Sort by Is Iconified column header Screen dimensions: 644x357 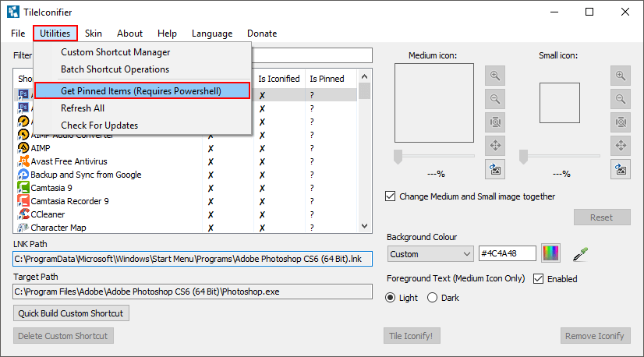[279, 79]
